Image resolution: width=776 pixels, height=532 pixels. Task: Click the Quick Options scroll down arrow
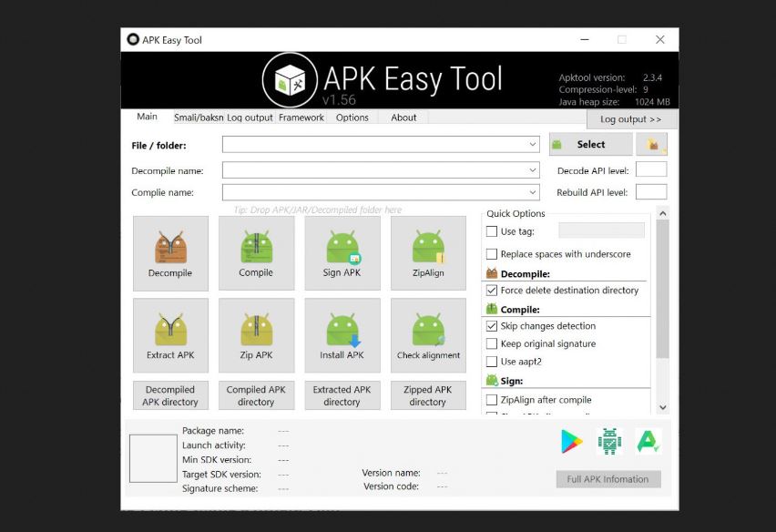[663, 407]
